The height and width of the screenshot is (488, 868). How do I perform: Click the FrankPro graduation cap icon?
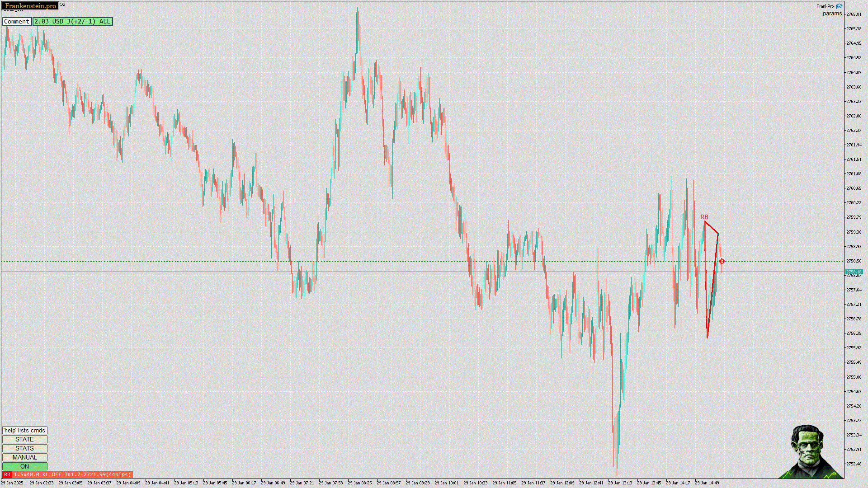click(x=839, y=6)
